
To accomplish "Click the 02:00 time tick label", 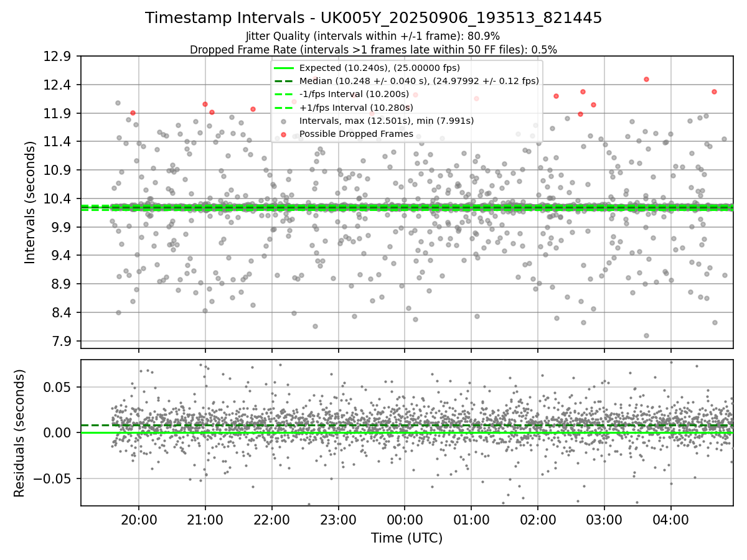I will tap(538, 520).
